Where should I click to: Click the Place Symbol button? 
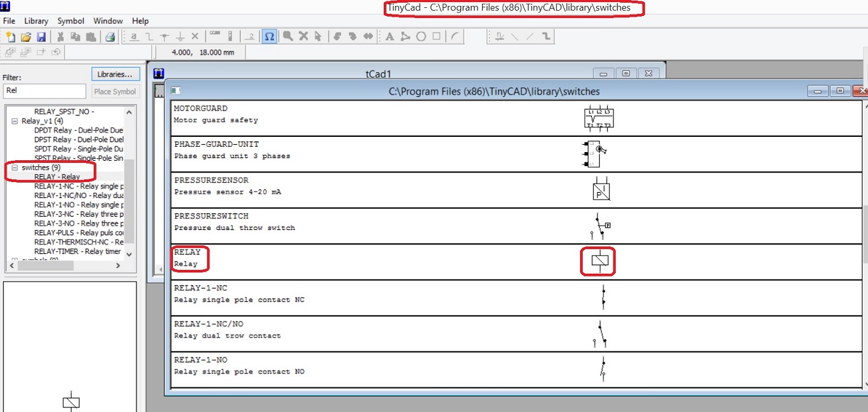115,92
